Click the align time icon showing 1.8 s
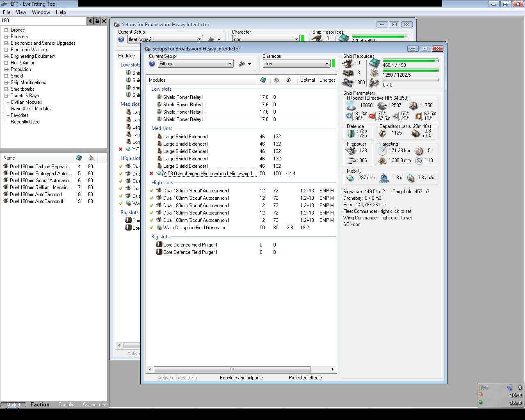The image size is (525, 420). pyautogui.click(x=384, y=178)
